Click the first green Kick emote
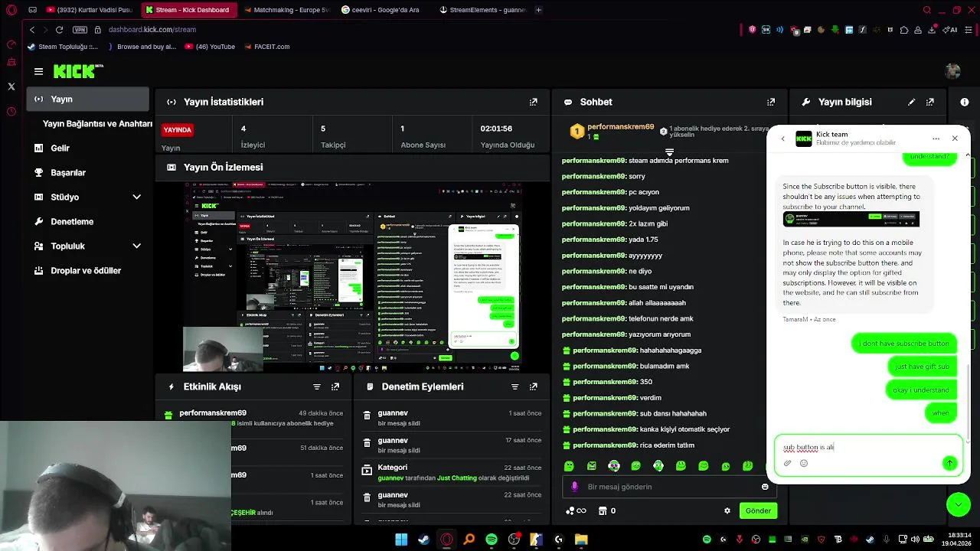980x551 pixels. tap(569, 466)
